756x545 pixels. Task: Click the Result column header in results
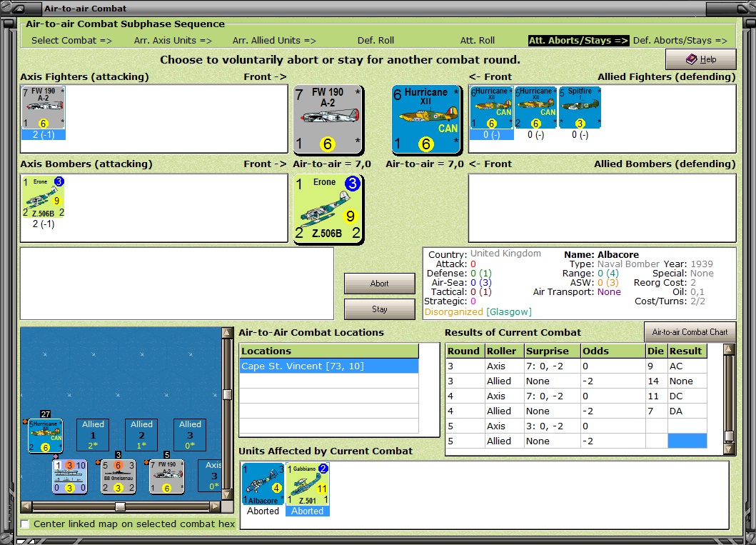(x=687, y=351)
